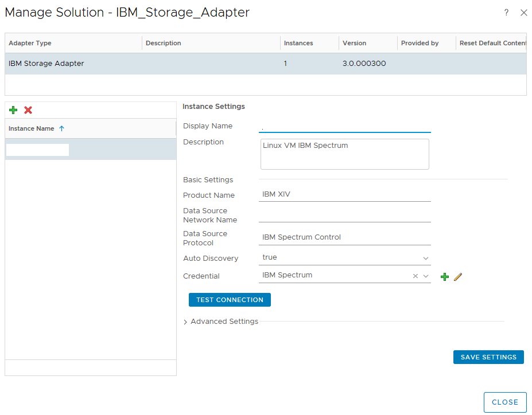Image resolution: width=532 pixels, height=415 pixels.
Task: Click the CLOSE button at the bottom
Action: point(504,402)
